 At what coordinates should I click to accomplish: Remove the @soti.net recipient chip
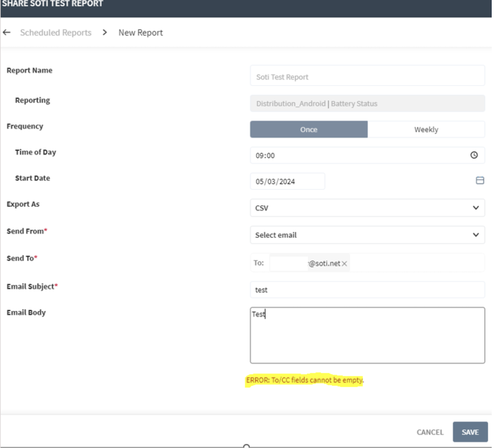344,264
